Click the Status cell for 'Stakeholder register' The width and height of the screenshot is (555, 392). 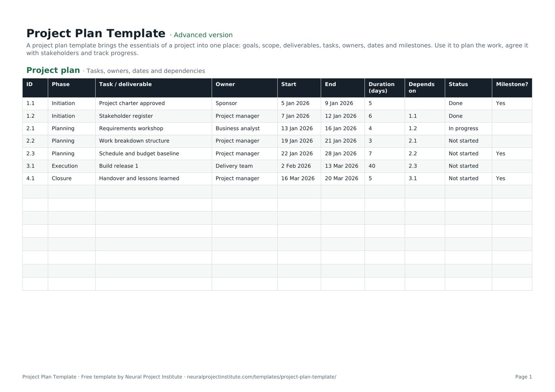(468, 116)
